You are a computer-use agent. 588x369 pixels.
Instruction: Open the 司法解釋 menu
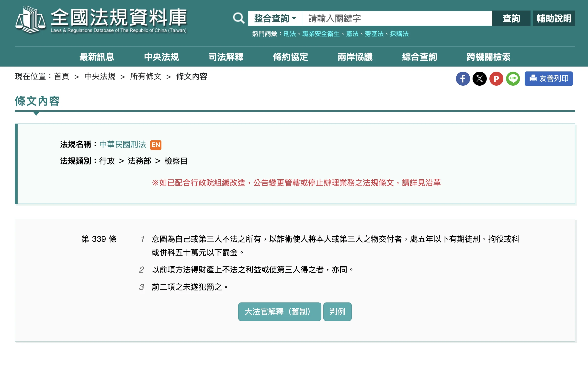point(226,57)
